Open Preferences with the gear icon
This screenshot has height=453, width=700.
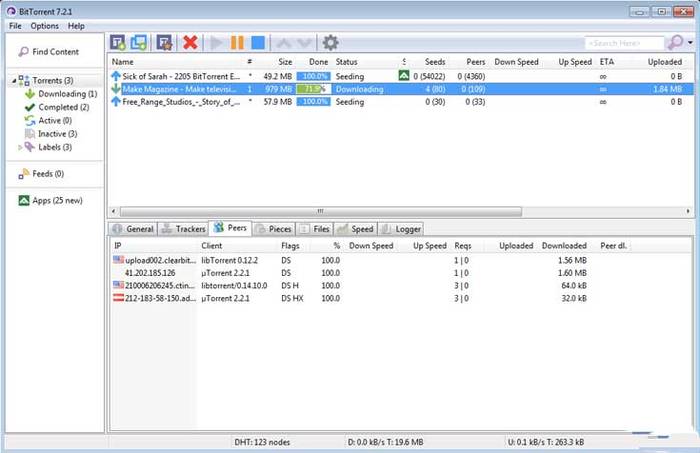pos(330,43)
